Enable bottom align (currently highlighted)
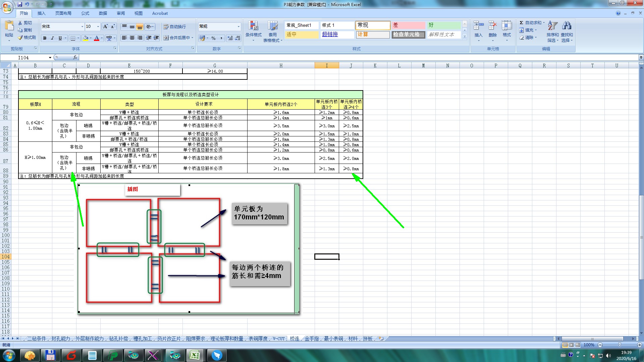 click(140, 26)
